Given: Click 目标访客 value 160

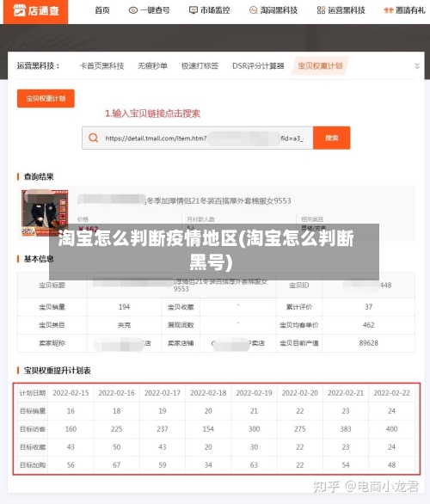Looking at the screenshot, I should pos(71,429).
